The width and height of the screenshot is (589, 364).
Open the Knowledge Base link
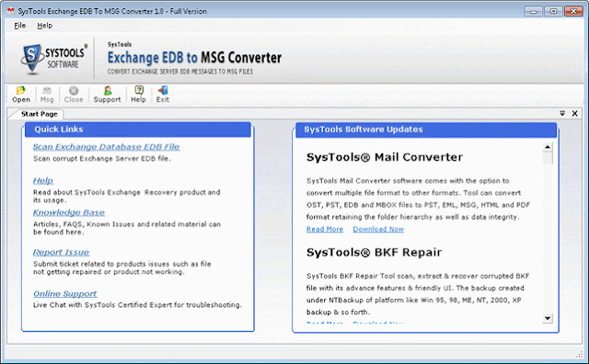point(69,212)
